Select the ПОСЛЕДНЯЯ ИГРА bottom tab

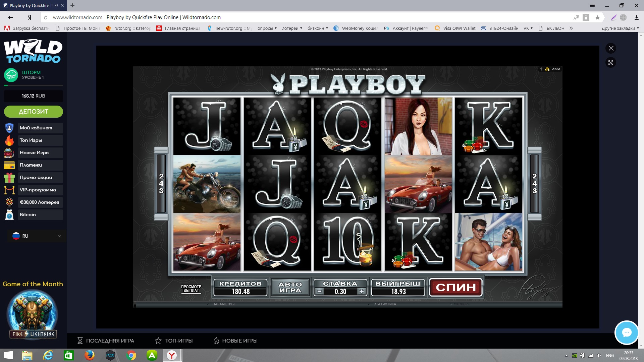coord(106,341)
